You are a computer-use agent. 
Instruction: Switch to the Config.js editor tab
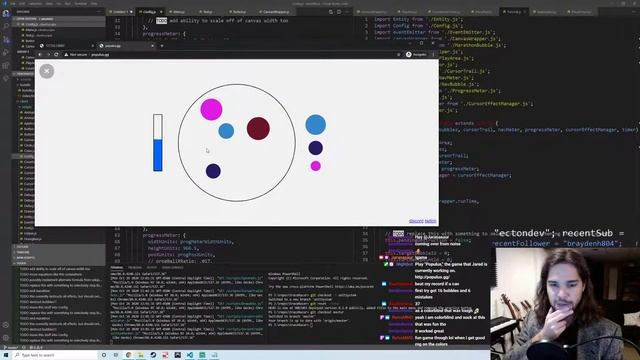click(x=149, y=12)
